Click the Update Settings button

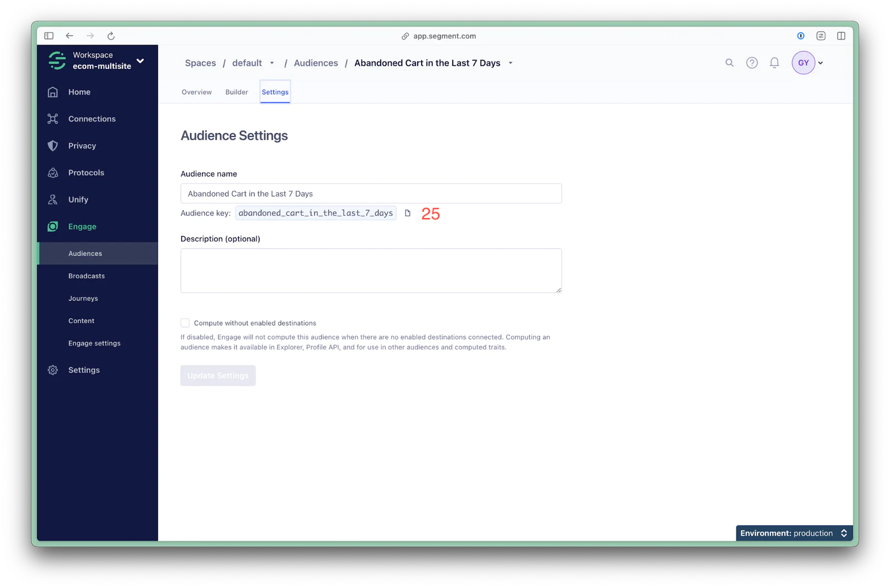[x=218, y=376]
